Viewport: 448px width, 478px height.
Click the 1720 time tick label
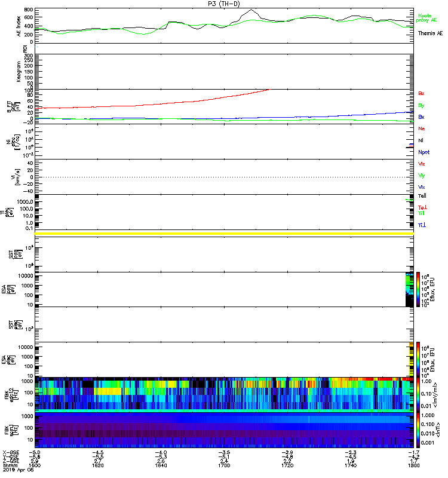287,465
